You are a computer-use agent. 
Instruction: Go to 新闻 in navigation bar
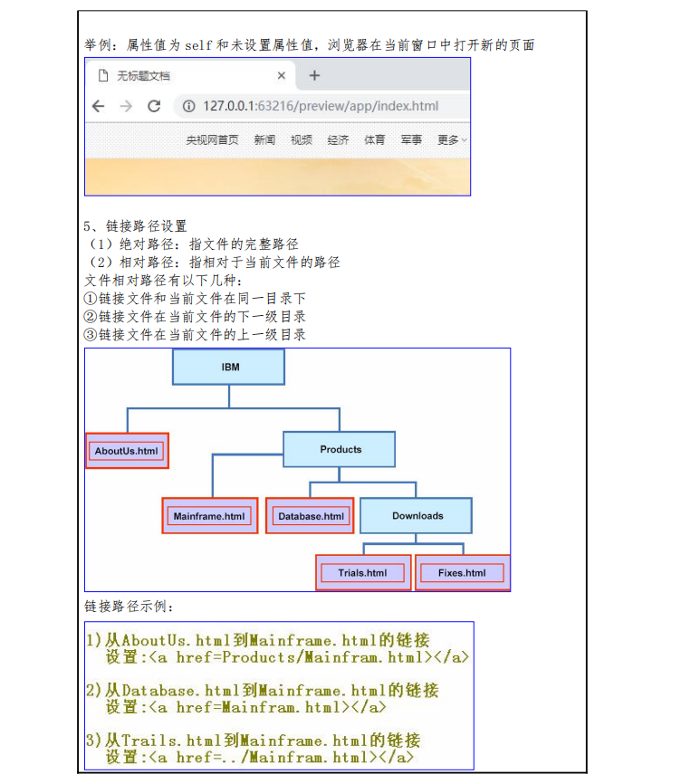[x=264, y=140]
